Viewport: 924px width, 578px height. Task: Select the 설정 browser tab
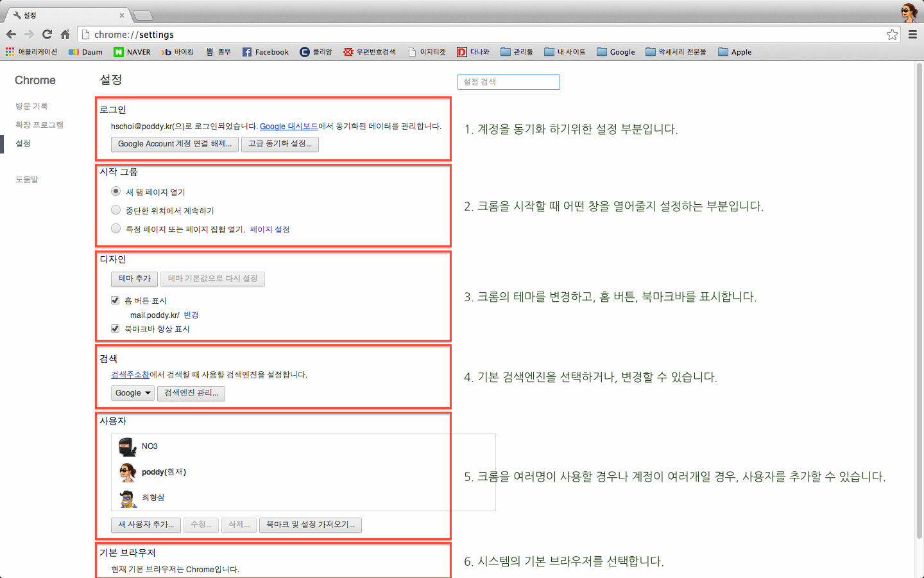(67, 15)
